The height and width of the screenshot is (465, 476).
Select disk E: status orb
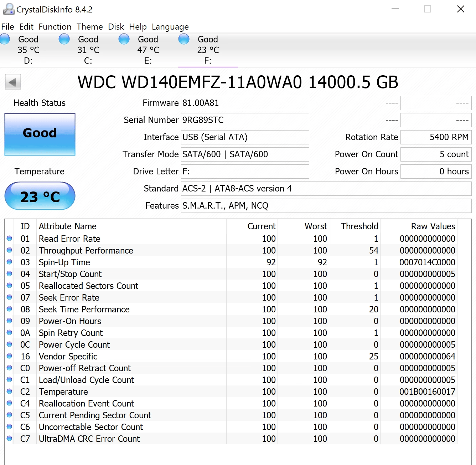[124, 39]
